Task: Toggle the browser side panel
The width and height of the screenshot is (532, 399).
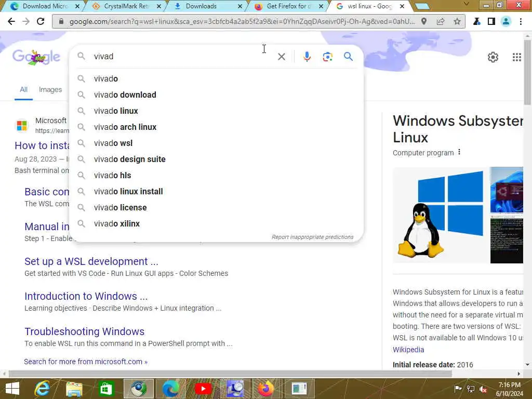Action: click(x=491, y=21)
